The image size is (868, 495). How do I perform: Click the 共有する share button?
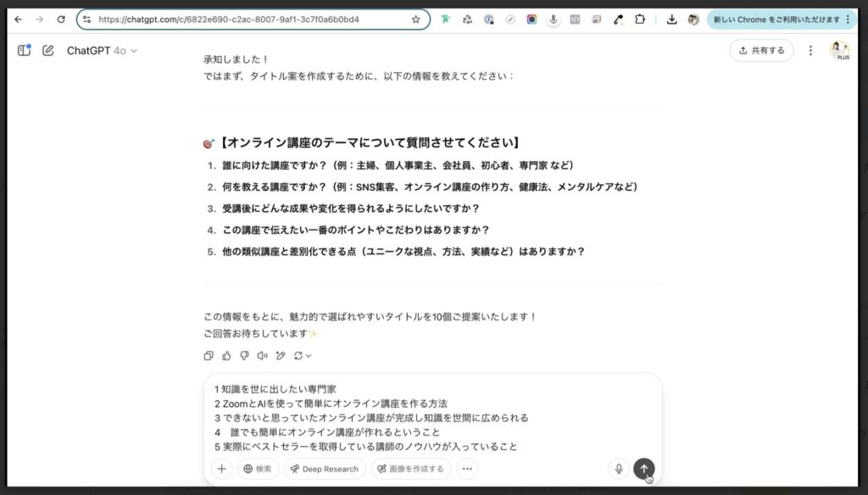point(760,51)
